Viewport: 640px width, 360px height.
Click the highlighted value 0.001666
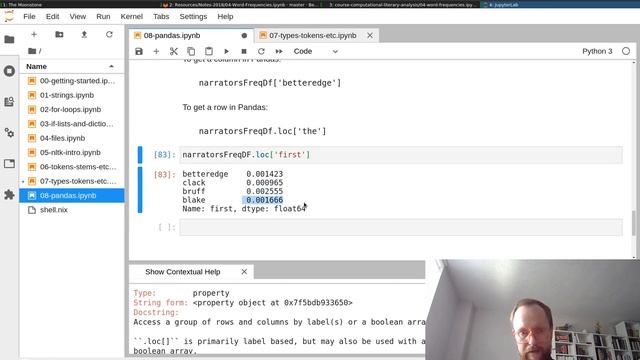tap(264, 200)
